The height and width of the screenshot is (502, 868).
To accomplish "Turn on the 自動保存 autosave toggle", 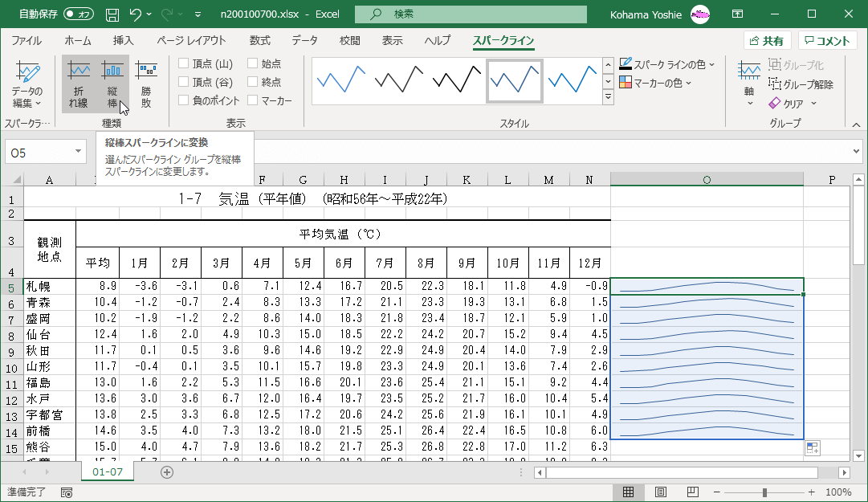I will click(x=79, y=14).
